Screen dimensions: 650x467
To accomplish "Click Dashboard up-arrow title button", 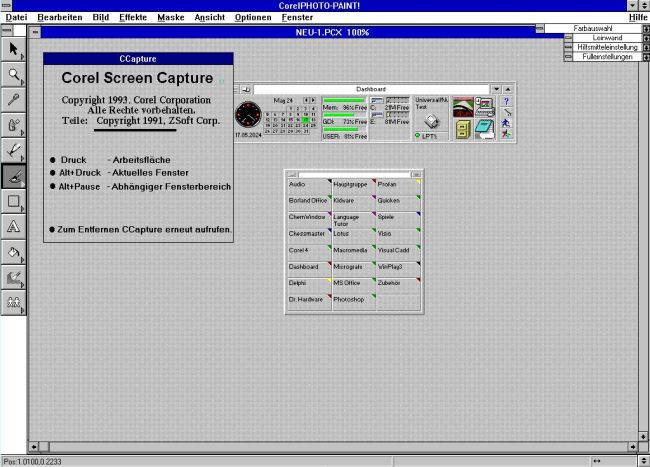I will [508, 89].
